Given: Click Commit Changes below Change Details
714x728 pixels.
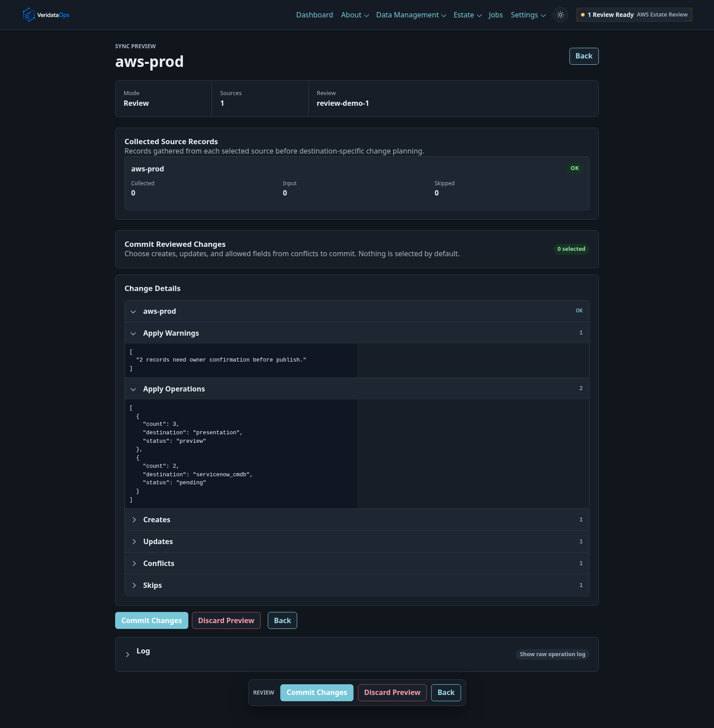Looking at the screenshot, I should 152,620.
